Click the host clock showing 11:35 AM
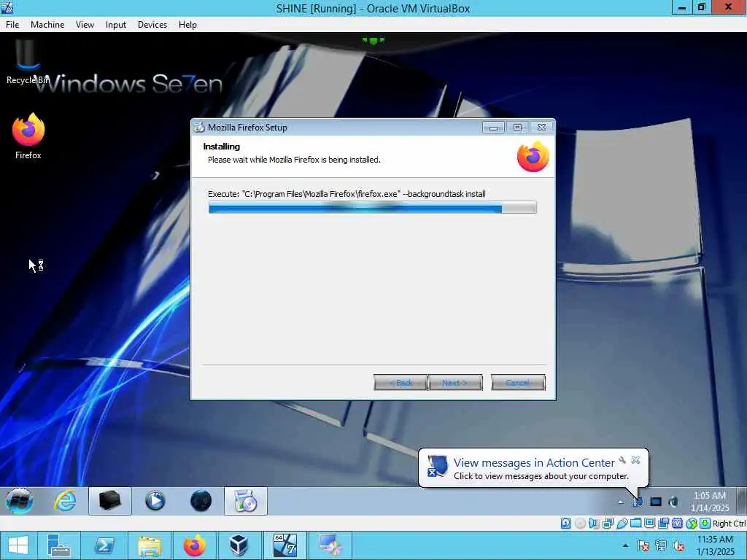Screen dimensions: 747x560 715,545
